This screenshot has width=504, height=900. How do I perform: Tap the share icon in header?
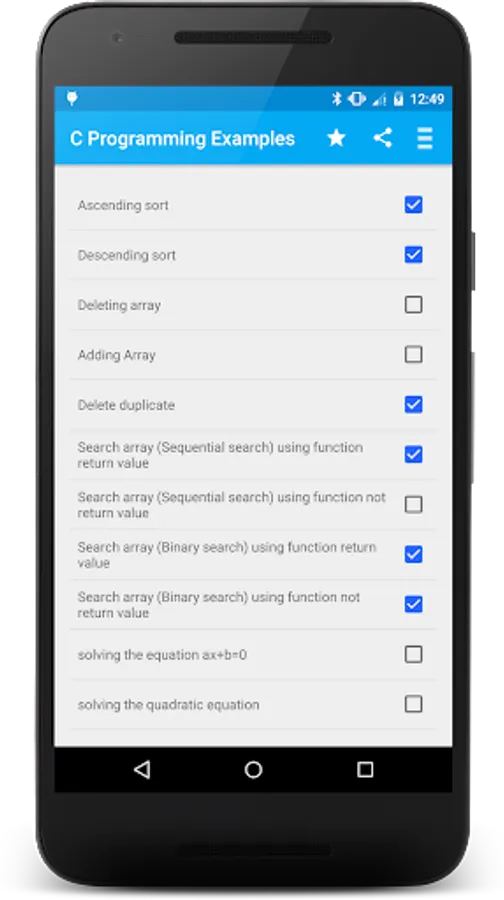click(x=383, y=138)
